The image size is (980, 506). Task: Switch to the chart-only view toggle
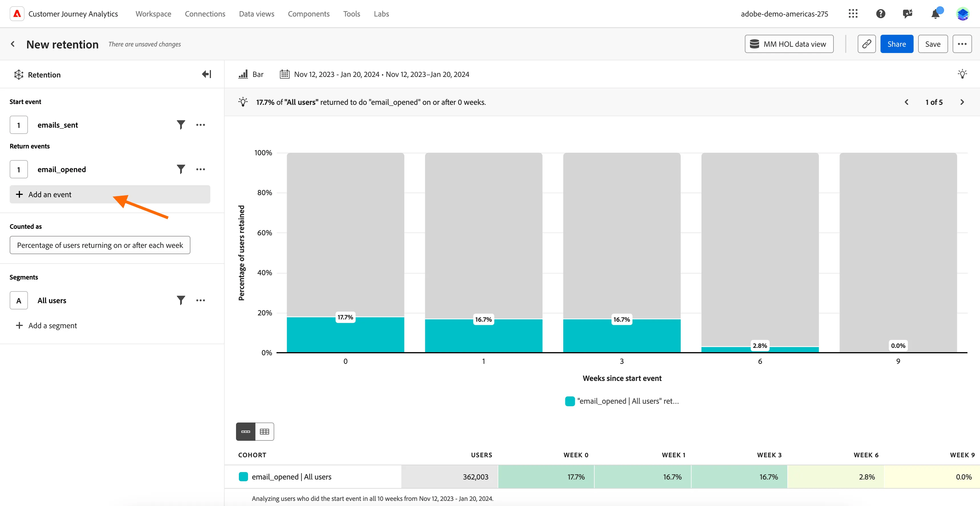pyautogui.click(x=246, y=431)
